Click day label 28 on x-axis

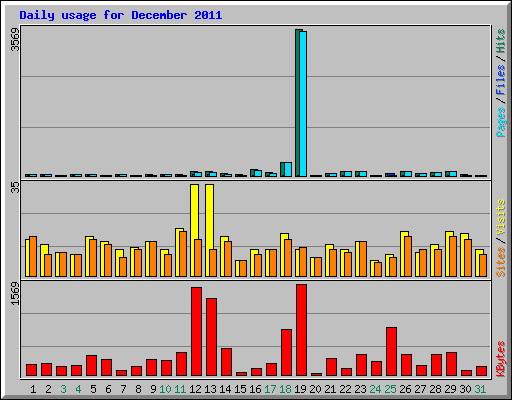click(x=435, y=389)
